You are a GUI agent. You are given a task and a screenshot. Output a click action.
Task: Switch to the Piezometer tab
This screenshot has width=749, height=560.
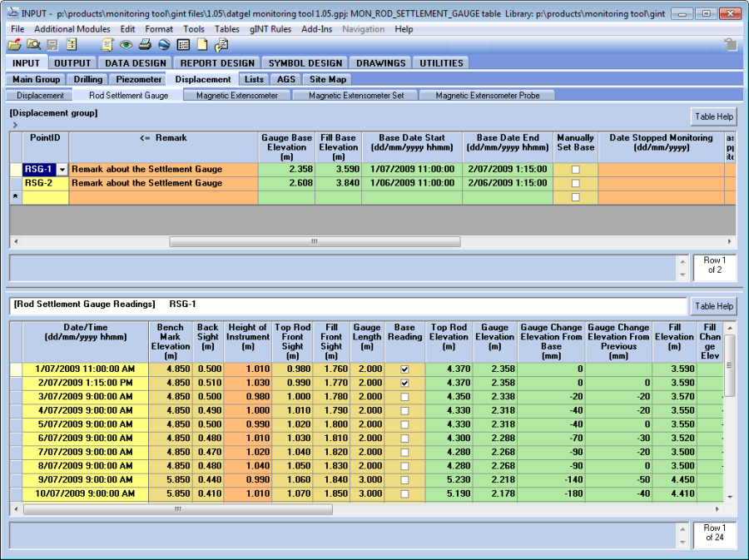click(x=139, y=79)
